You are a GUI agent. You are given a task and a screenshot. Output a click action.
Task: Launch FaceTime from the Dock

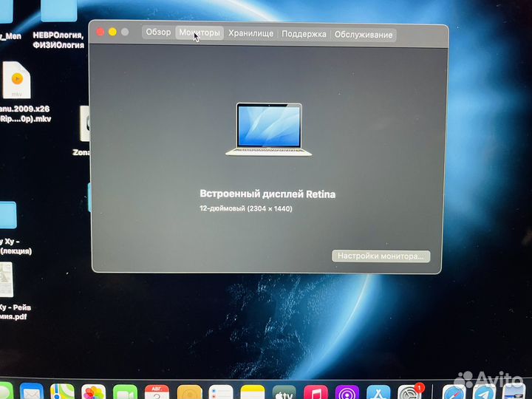tap(125, 392)
